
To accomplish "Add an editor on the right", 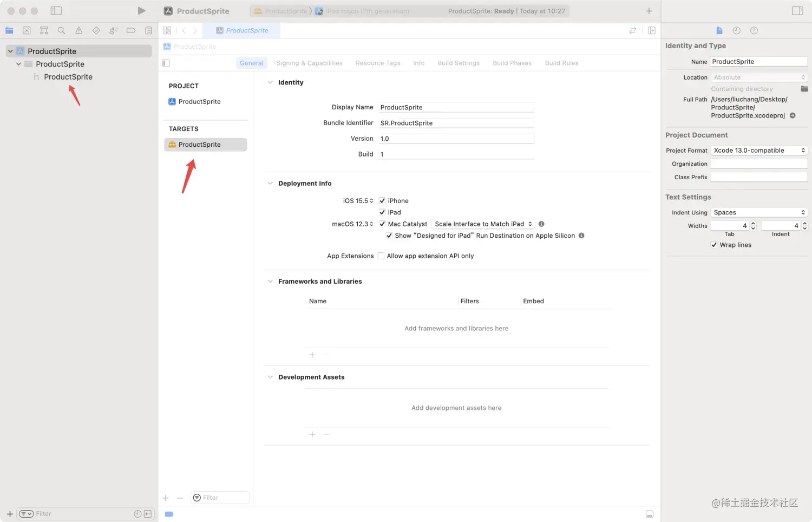I will pos(651,30).
